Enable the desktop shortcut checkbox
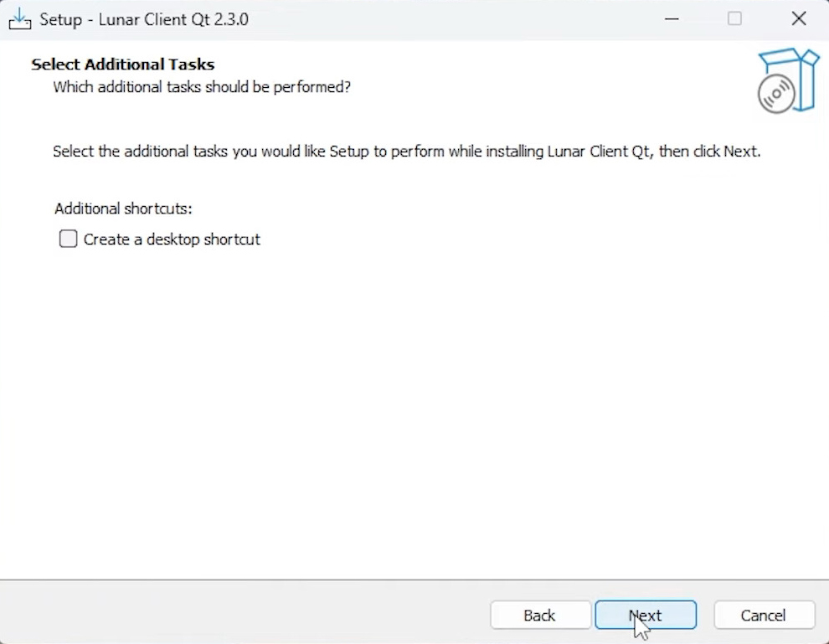 (68, 239)
